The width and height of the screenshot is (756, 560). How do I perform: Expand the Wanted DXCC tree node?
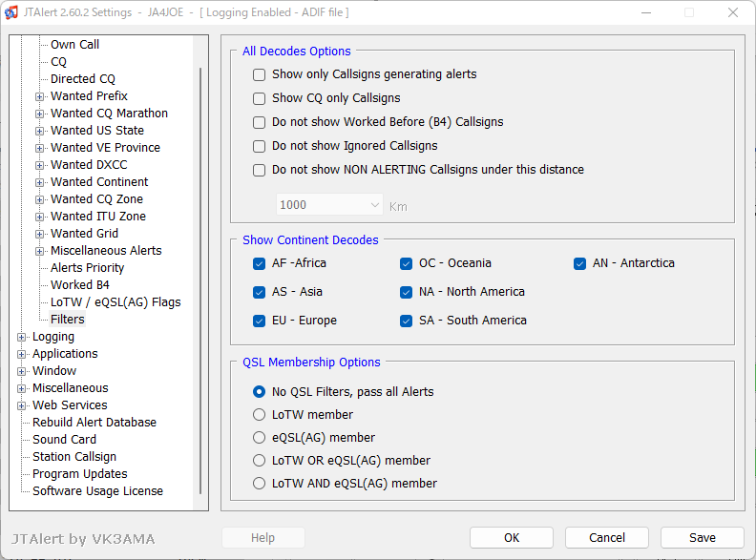[x=39, y=165]
